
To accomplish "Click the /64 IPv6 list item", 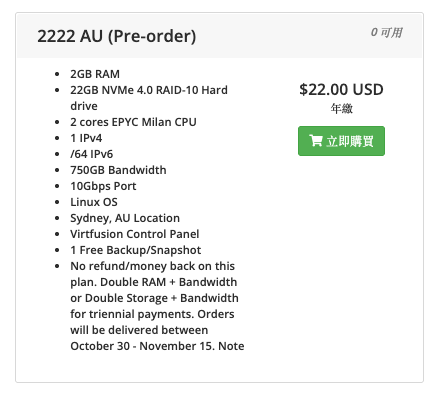I will click(92, 154).
